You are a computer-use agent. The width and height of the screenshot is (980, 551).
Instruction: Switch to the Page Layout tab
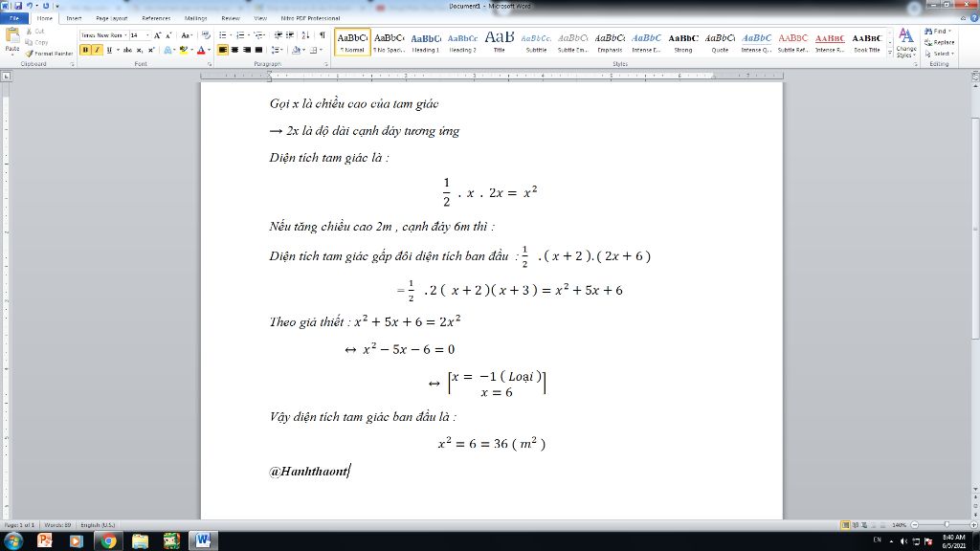click(112, 18)
